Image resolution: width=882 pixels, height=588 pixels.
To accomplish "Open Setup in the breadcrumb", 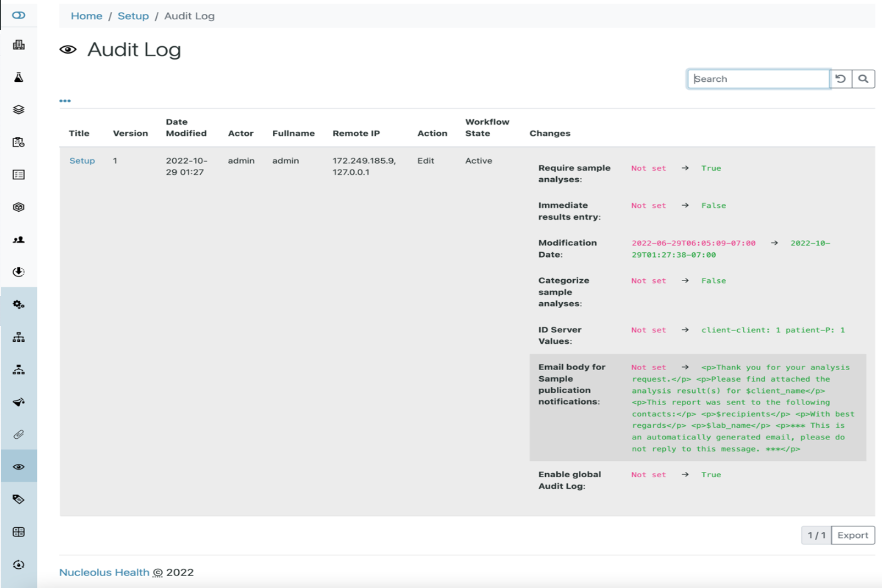I will [133, 16].
